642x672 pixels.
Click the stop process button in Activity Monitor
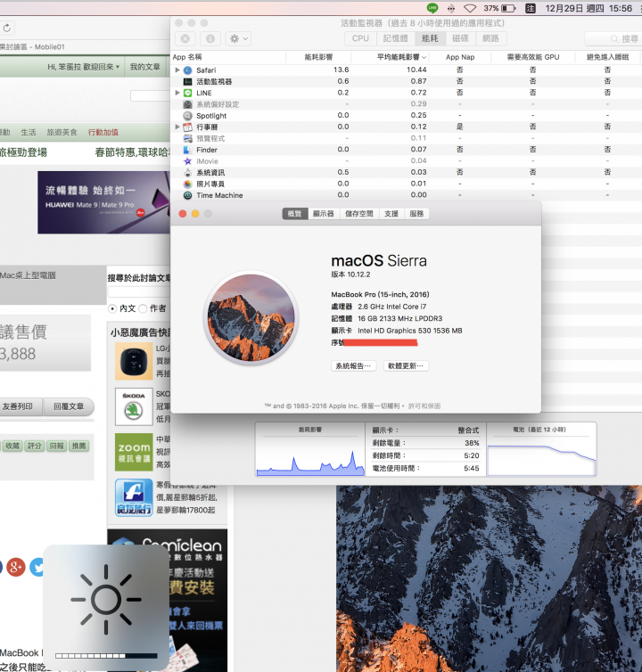pos(185,38)
